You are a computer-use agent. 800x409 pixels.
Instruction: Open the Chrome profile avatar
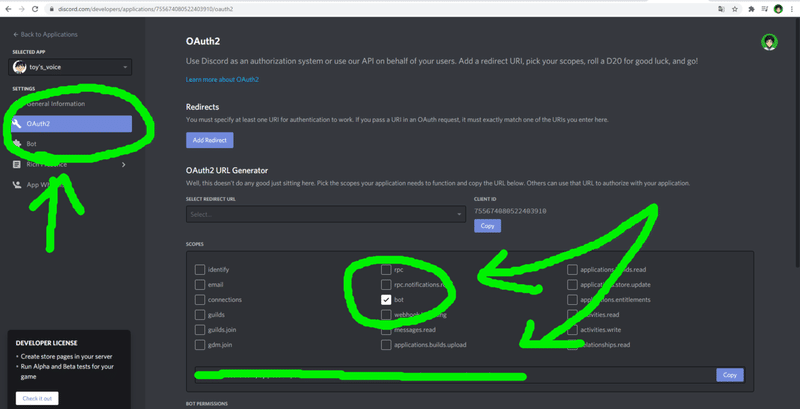coord(778,9)
